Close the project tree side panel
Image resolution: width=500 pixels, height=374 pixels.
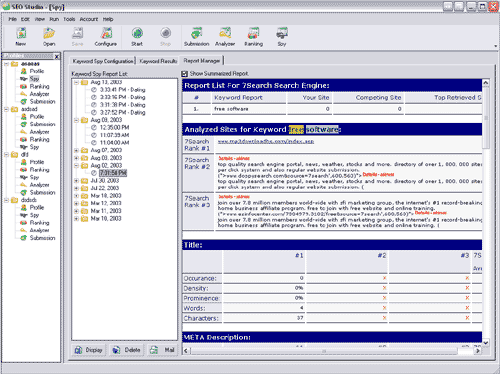[x=57, y=56]
